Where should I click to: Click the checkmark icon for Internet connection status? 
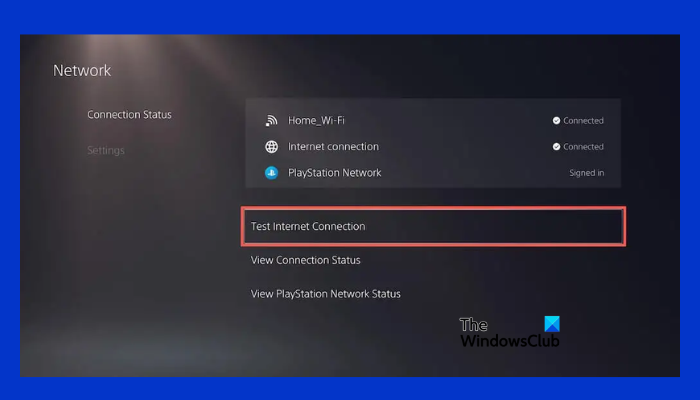(556, 146)
